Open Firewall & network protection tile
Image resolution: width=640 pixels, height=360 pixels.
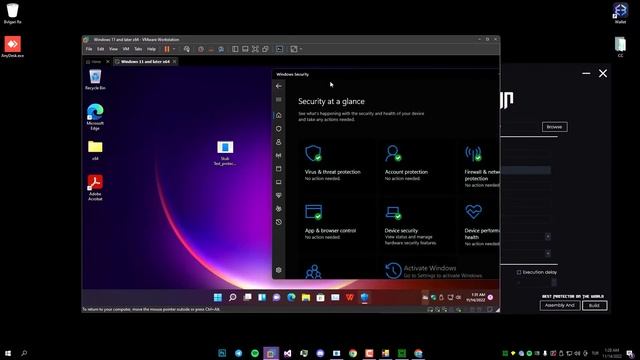(x=480, y=164)
